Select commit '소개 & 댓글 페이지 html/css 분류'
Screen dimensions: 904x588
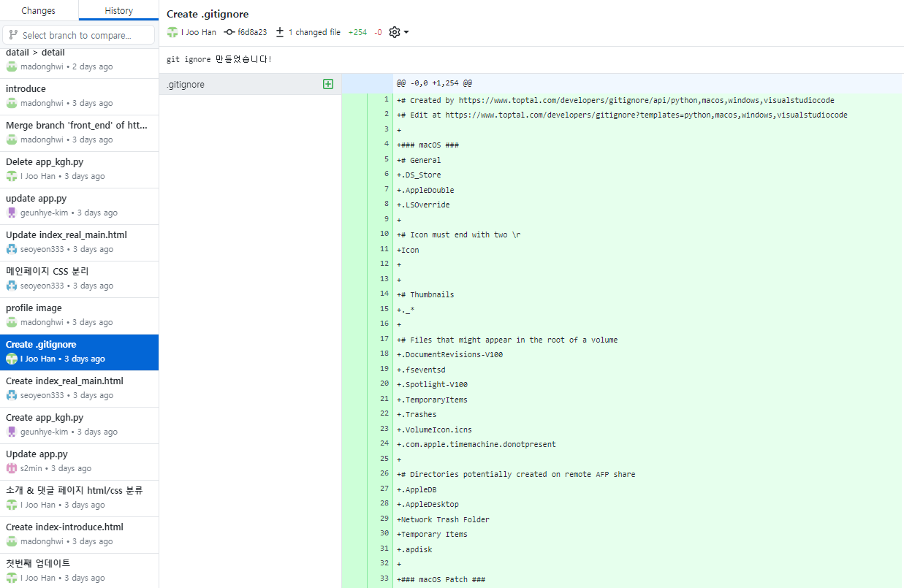(79, 498)
